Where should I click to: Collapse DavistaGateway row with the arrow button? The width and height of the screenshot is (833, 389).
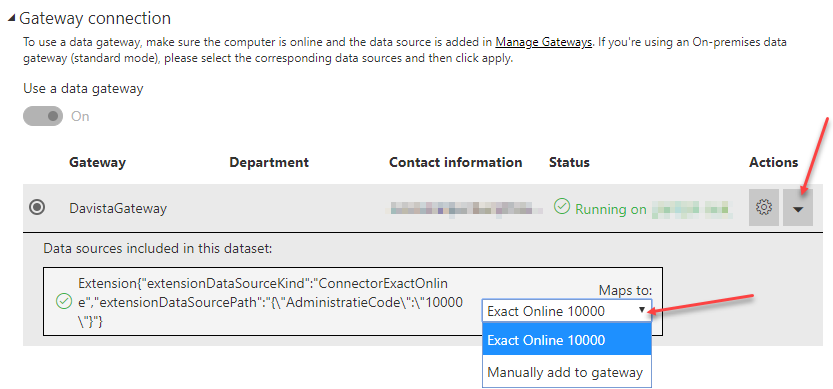click(798, 207)
